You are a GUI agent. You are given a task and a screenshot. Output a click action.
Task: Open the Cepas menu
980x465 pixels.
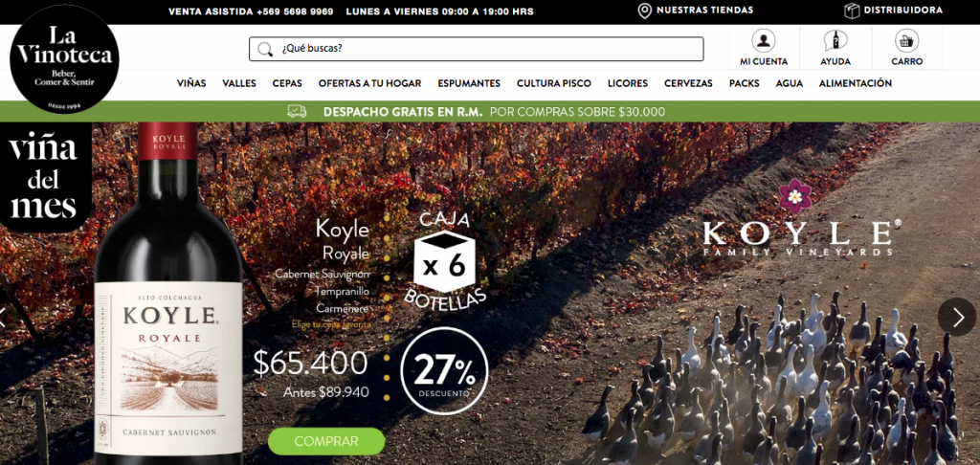pyautogui.click(x=287, y=83)
